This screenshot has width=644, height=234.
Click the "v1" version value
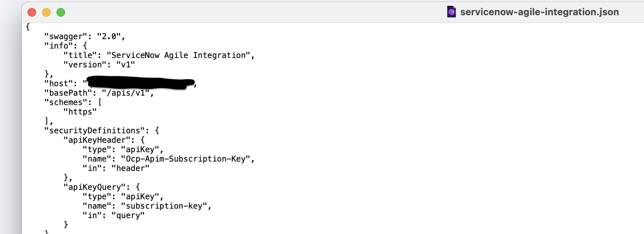126,64
